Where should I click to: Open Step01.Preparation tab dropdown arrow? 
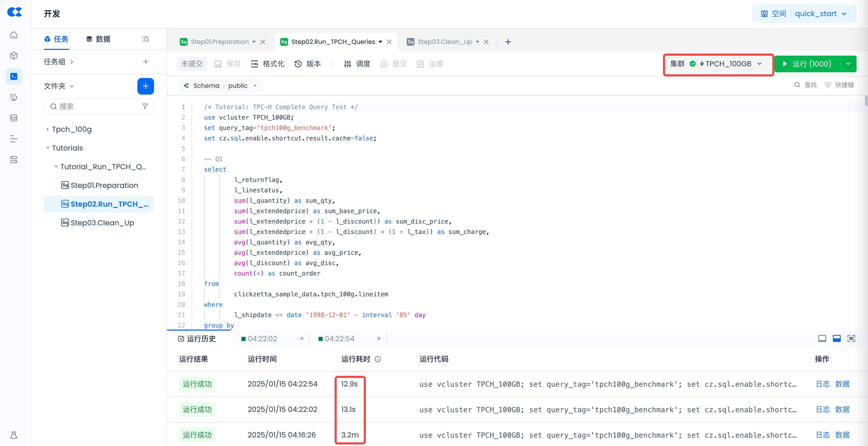click(x=254, y=42)
